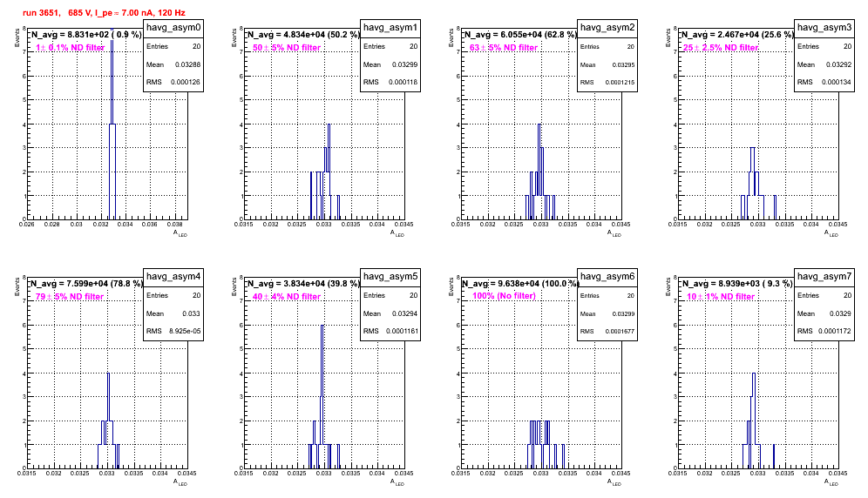
Task: Click the N_avg = 9.638e+04 label
Action: 520,284
